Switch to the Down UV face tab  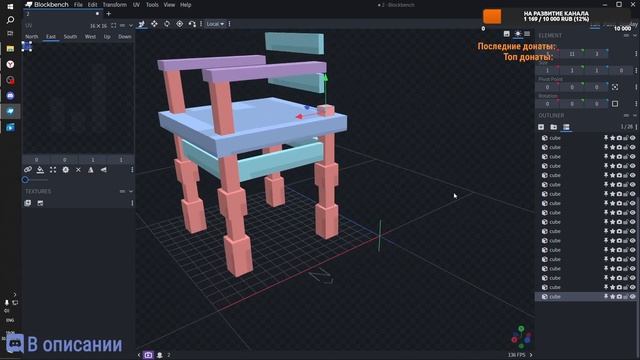(x=124, y=37)
